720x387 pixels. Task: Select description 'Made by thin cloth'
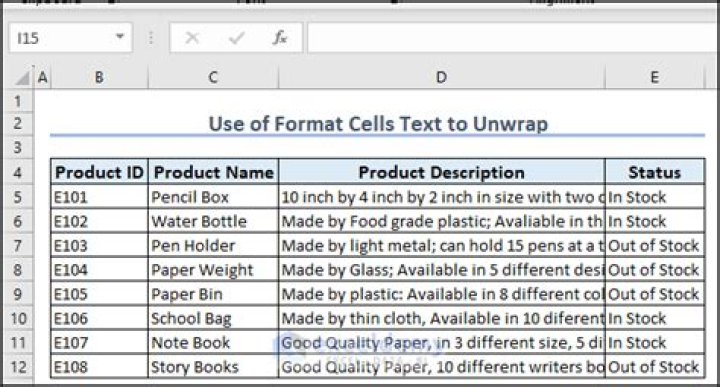coord(442,319)
